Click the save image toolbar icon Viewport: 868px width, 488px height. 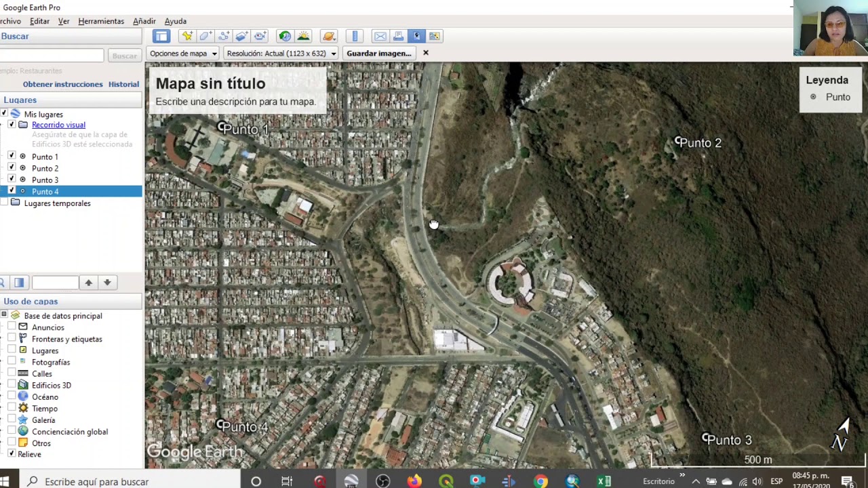click(416, 36)
